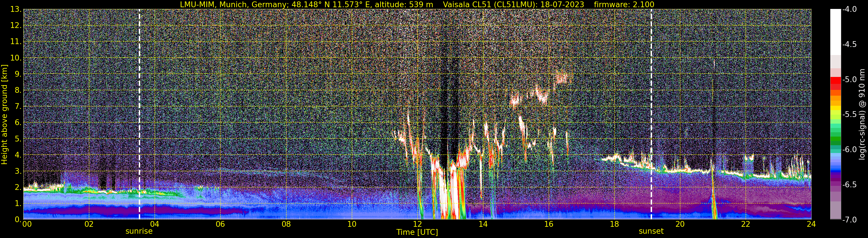Click the time-axis tick label '18'

point(614,224)
